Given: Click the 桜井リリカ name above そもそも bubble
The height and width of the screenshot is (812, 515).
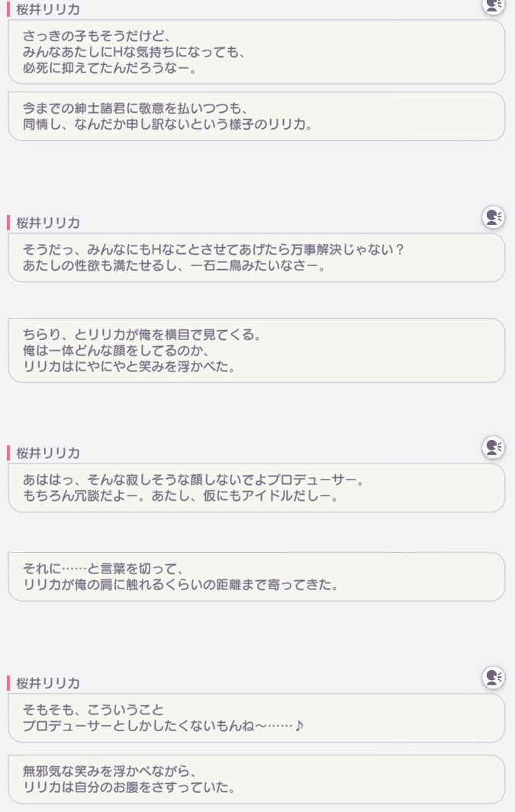Looking at the screenshot, I should pos(48,683).
